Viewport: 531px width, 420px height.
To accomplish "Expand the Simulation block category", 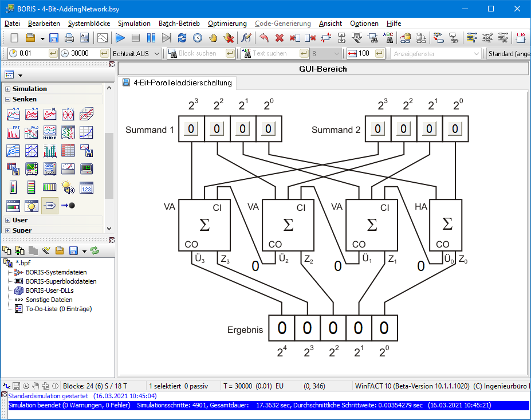I will (x=8, y=89).
